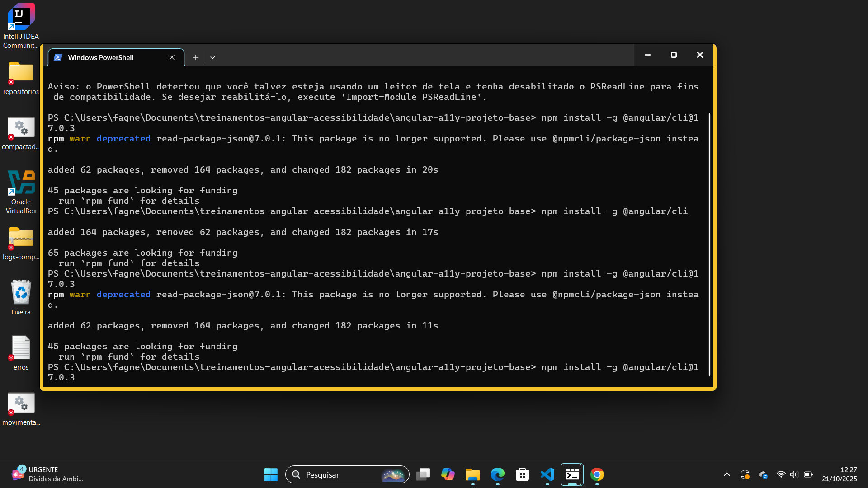Viewport: 868px width, 488px height.
Task: Open Microsoft Edge from the taskbar
Action: point(497,474)
